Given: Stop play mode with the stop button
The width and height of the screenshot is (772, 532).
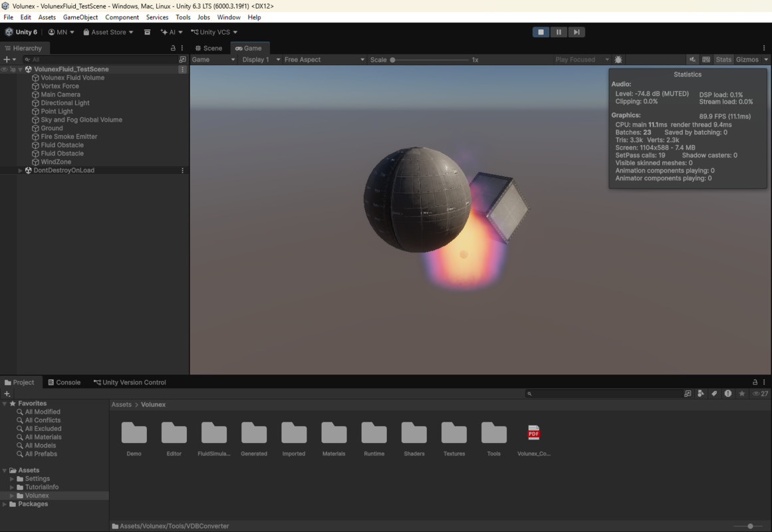Looking at the screenshot, I should tap(541, 32).
